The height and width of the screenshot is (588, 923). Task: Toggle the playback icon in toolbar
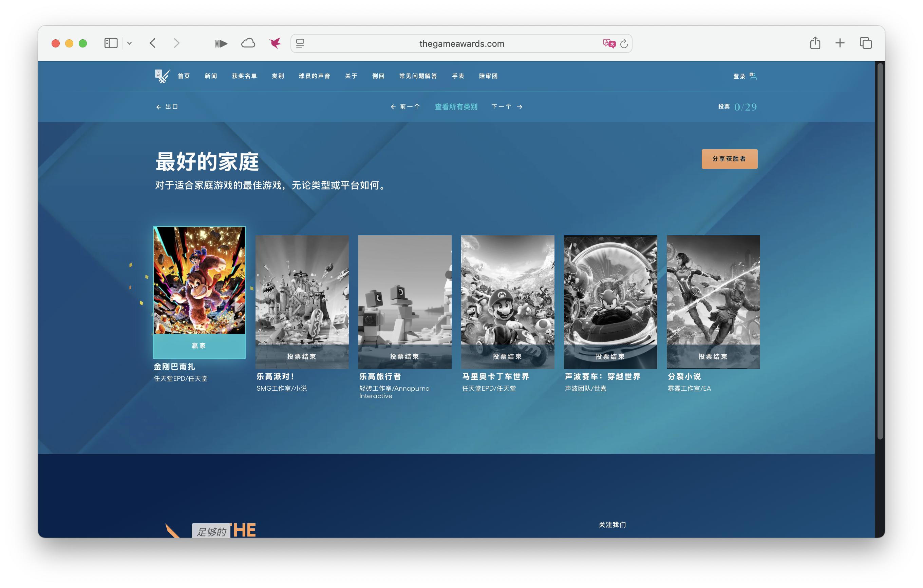pyautogui.click(x=221, y=43)
